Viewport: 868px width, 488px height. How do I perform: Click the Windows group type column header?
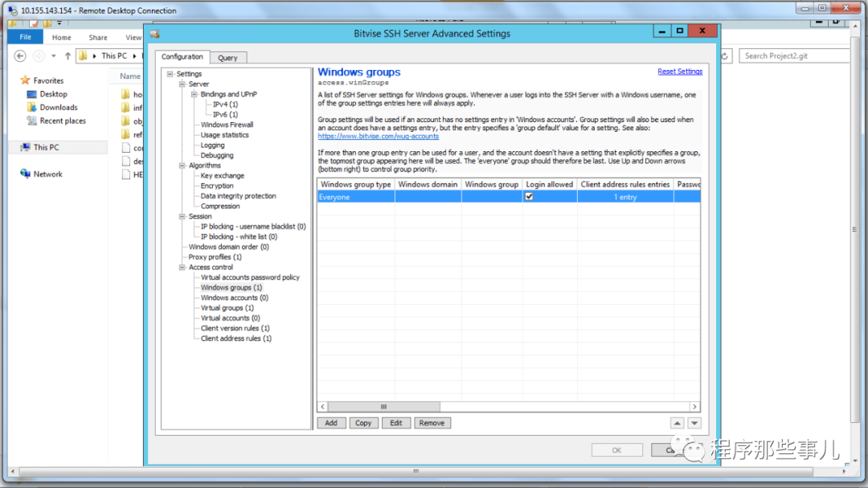[356, 184]
